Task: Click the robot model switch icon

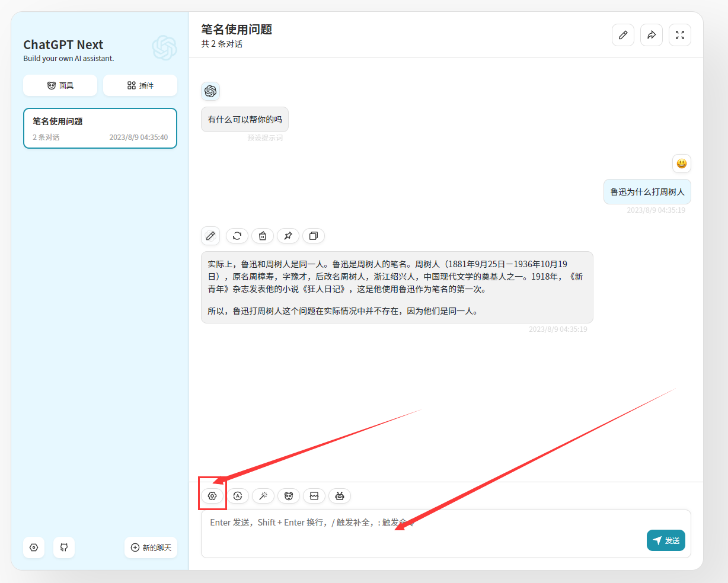Action: click(x=340, y=496)
